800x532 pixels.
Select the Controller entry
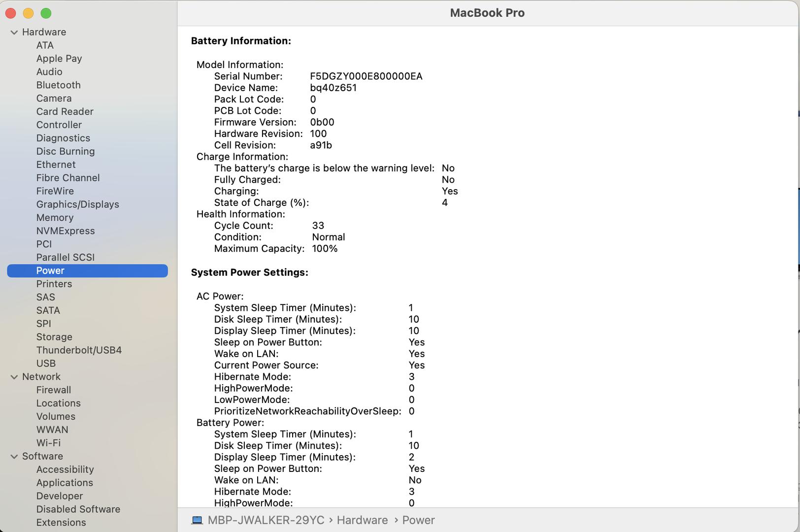pyautogui.click(x=59, y=125)
